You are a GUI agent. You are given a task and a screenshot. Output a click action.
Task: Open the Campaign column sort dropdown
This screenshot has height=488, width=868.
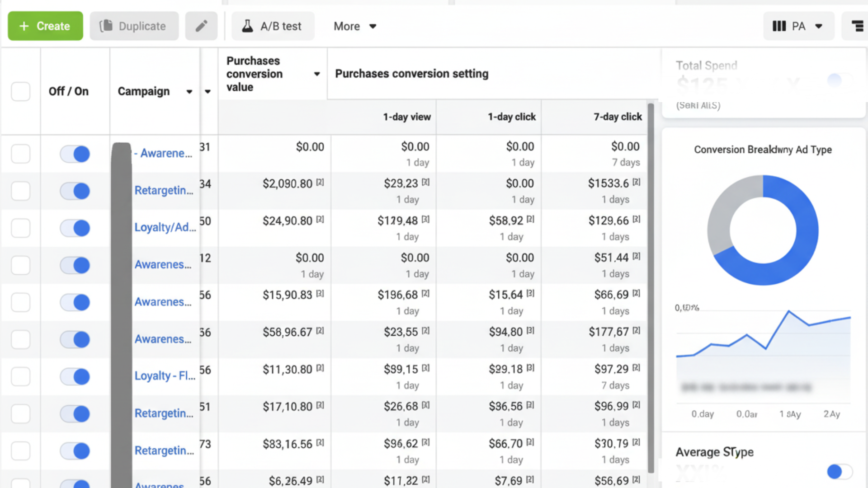[189, 92]
